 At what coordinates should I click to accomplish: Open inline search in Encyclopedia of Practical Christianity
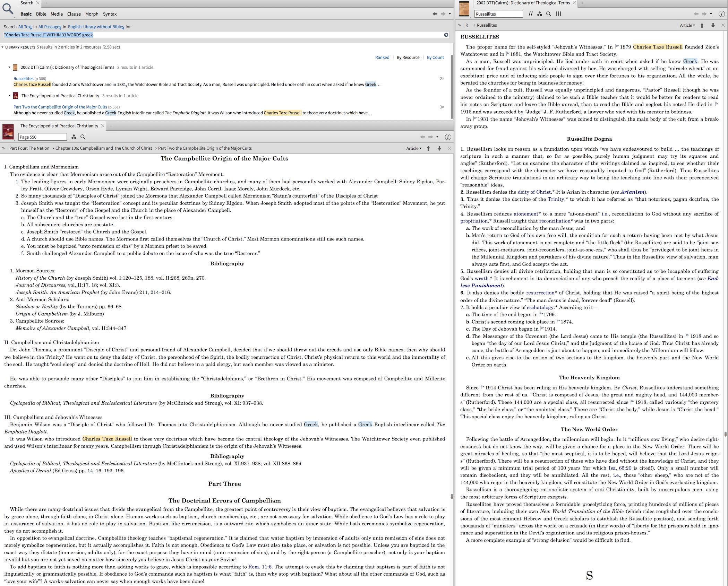[x=83, y=137]
